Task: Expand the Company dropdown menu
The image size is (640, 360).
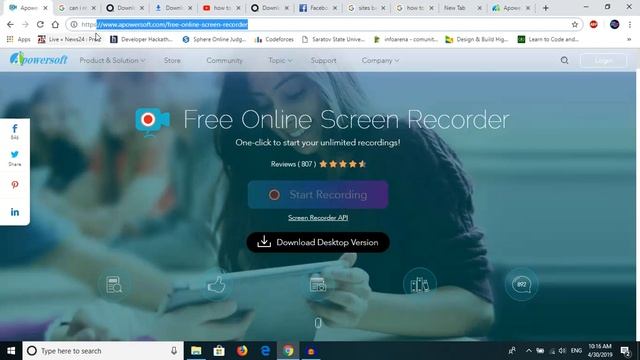Action: 380,60
